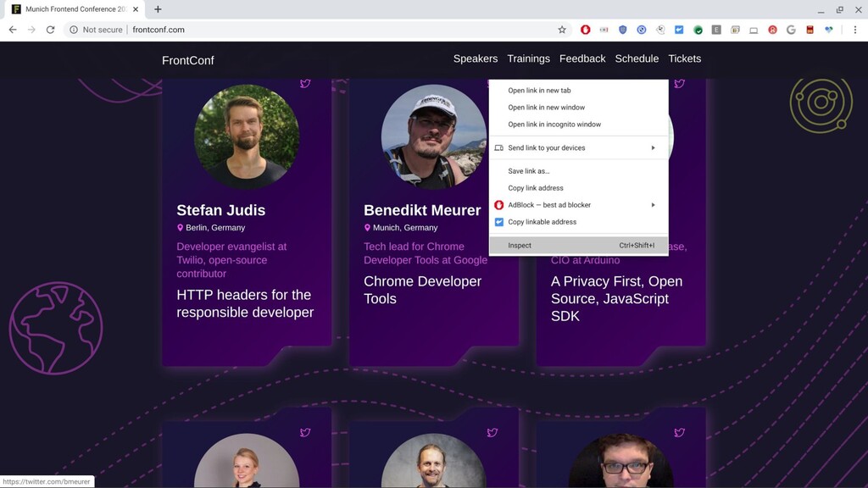Viewport: 868px width, 488px height.
Task: Go back to the previous page
Action: click(13, 30)
